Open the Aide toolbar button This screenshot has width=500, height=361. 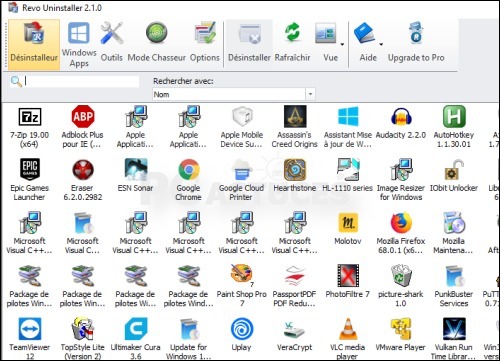click(366, 42)
